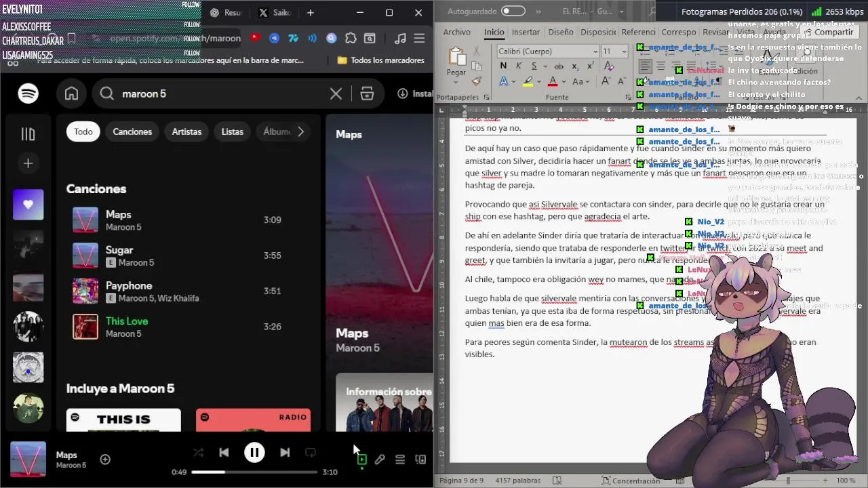Screen dimensions: 868x488
Task: Open the browser hamburger menu
Action: (x=420, y=39)
